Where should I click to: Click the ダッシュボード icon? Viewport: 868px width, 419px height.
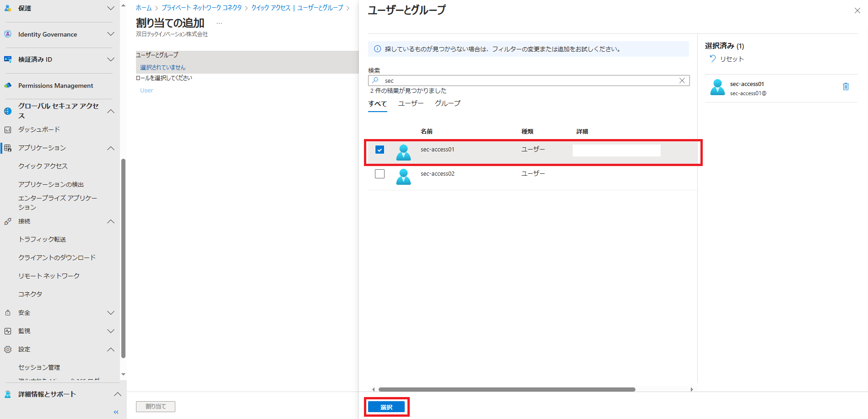click(x=8, y=130)
